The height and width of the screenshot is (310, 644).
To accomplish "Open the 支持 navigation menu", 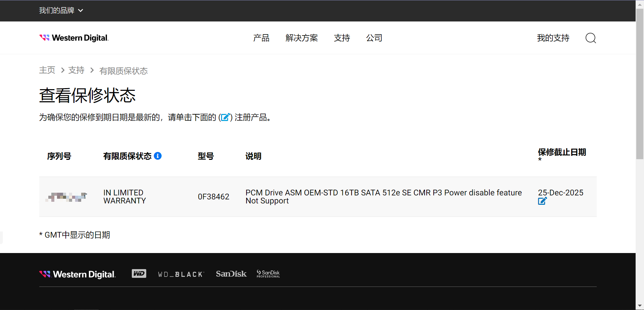I will 342,38.
